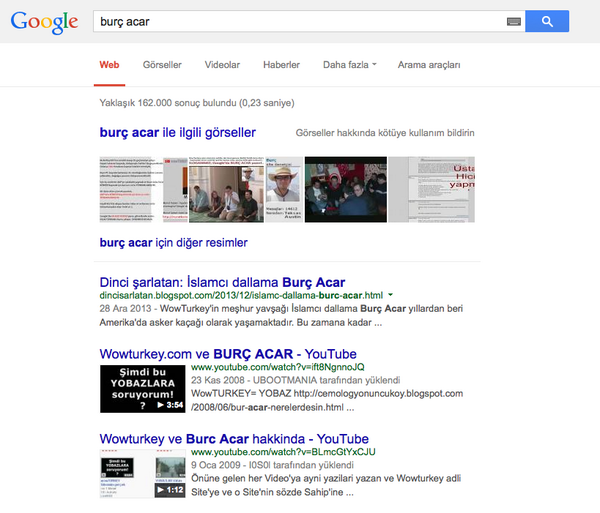Click burç acar için diğer resimler link
Screen dimensions: 600x513
click(x=173, y=243)
